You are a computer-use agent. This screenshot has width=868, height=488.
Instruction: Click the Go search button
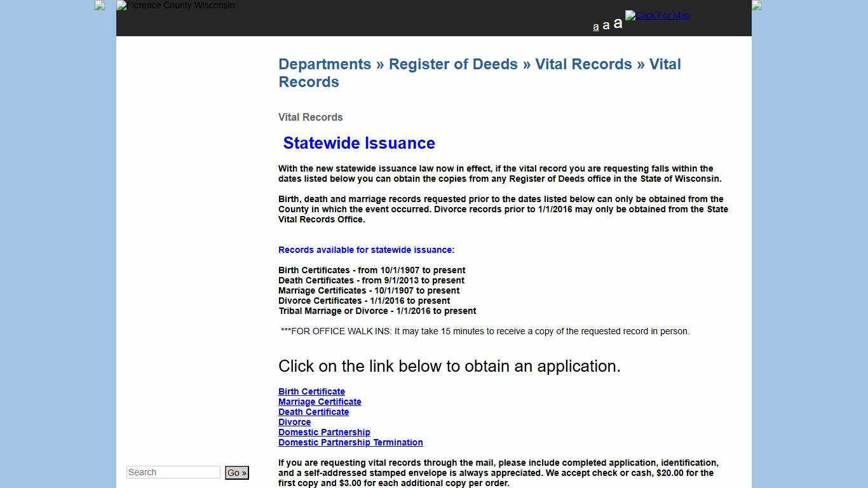(x=236, y=473)
